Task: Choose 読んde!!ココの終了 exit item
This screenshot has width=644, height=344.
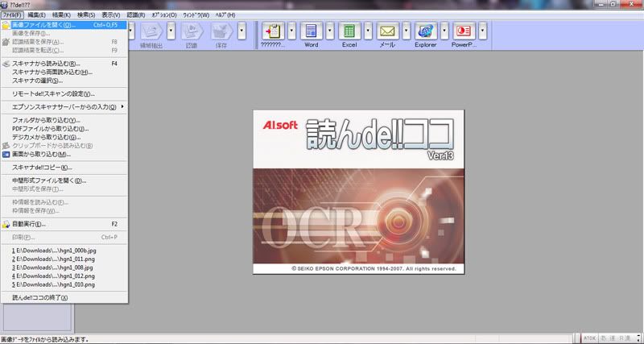Action: point(64,297)
